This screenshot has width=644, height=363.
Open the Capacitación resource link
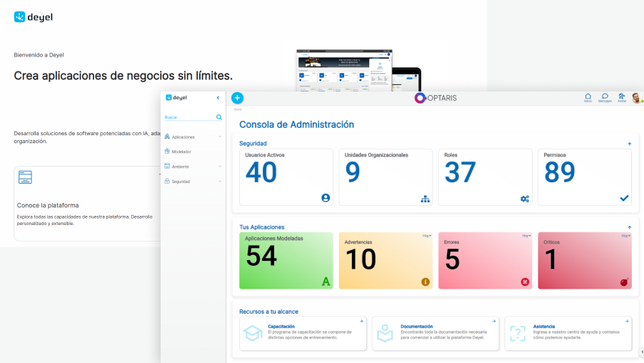(281, 326)
